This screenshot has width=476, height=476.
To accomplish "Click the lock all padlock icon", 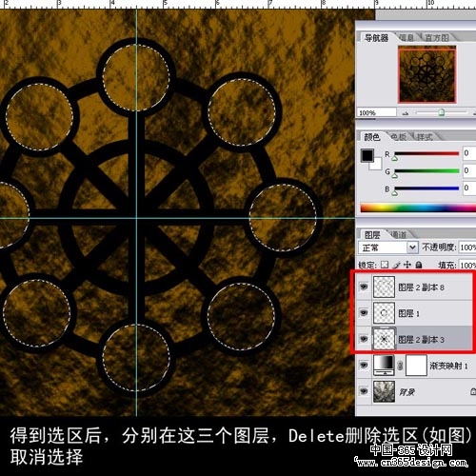I will [x=419, y=265].
